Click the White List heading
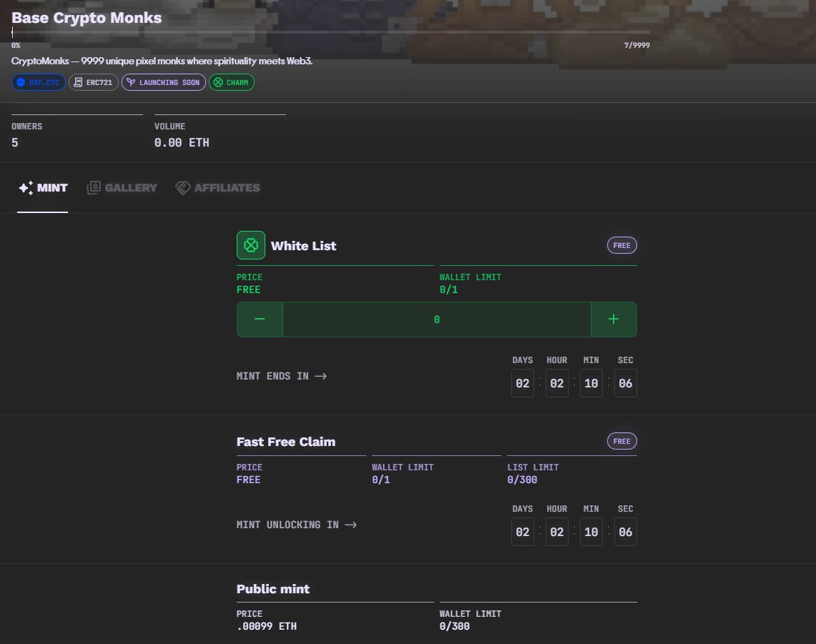 [x=303, y=246]
